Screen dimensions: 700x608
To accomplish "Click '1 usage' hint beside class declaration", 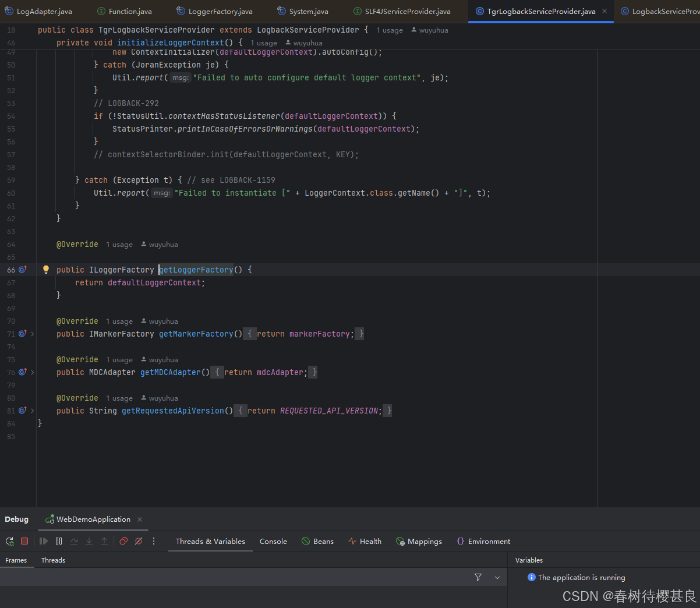I will [x=390, y=30].
